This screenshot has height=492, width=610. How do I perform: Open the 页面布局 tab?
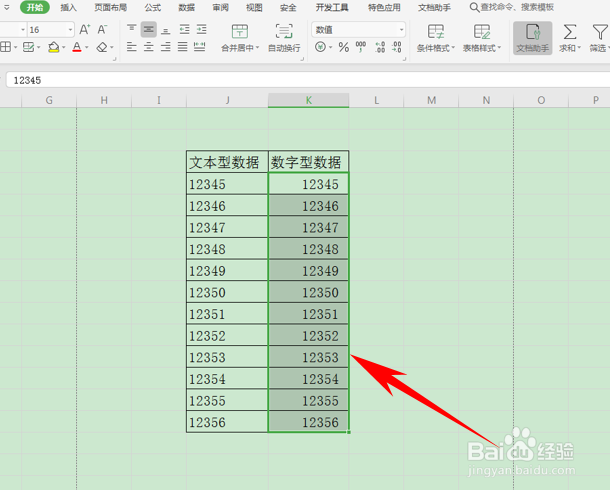(110, 7)
